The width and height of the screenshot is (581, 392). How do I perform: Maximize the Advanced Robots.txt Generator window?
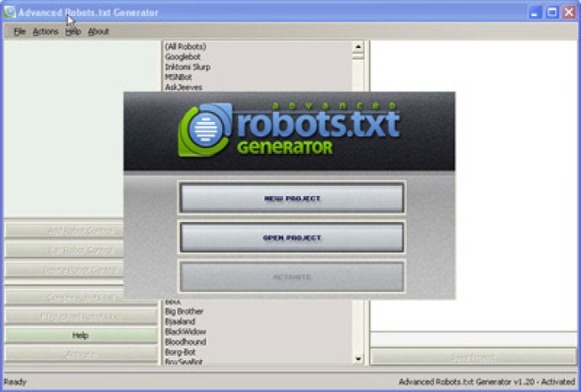[552, 13]
